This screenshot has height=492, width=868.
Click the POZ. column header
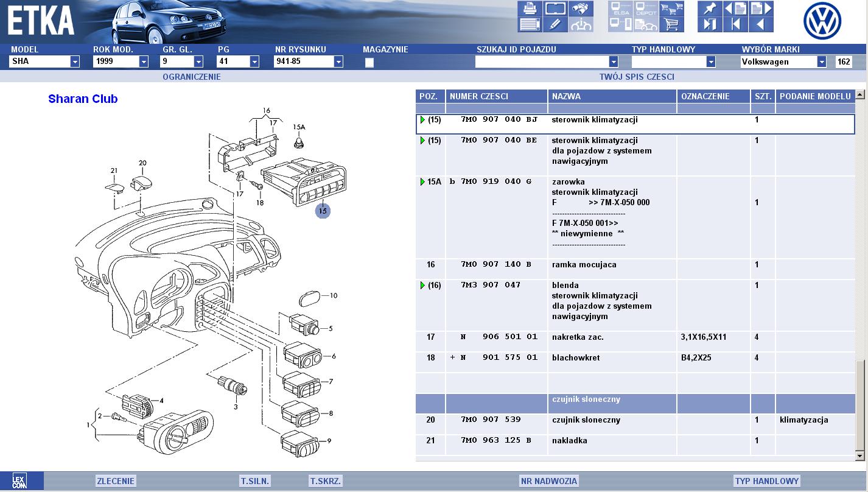pos(430,96)
